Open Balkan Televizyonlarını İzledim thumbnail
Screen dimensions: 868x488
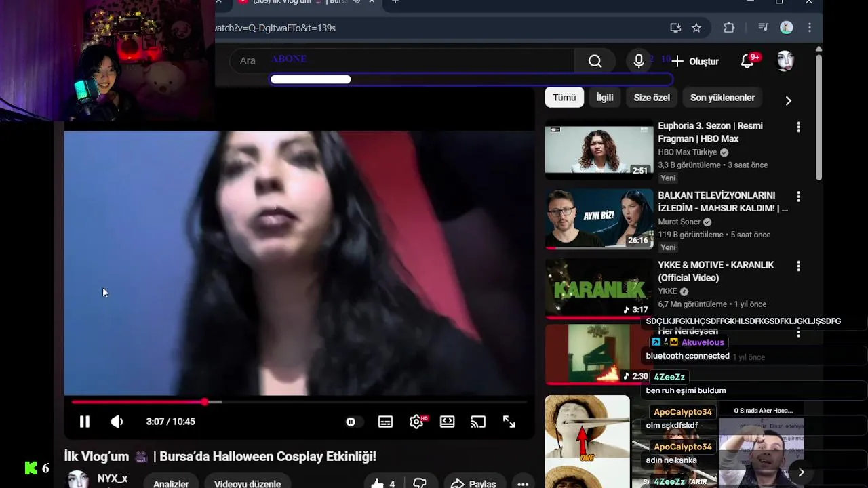[599, 219]
